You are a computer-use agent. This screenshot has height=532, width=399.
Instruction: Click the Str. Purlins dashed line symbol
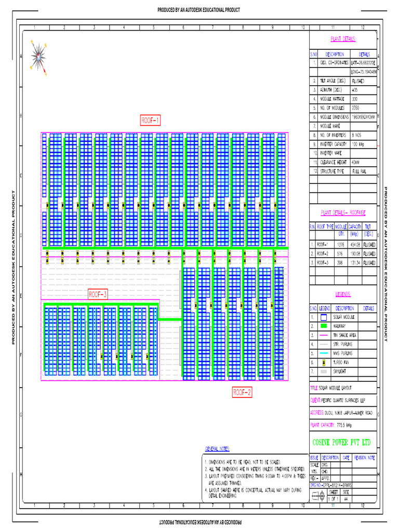(x=324, y=344)
